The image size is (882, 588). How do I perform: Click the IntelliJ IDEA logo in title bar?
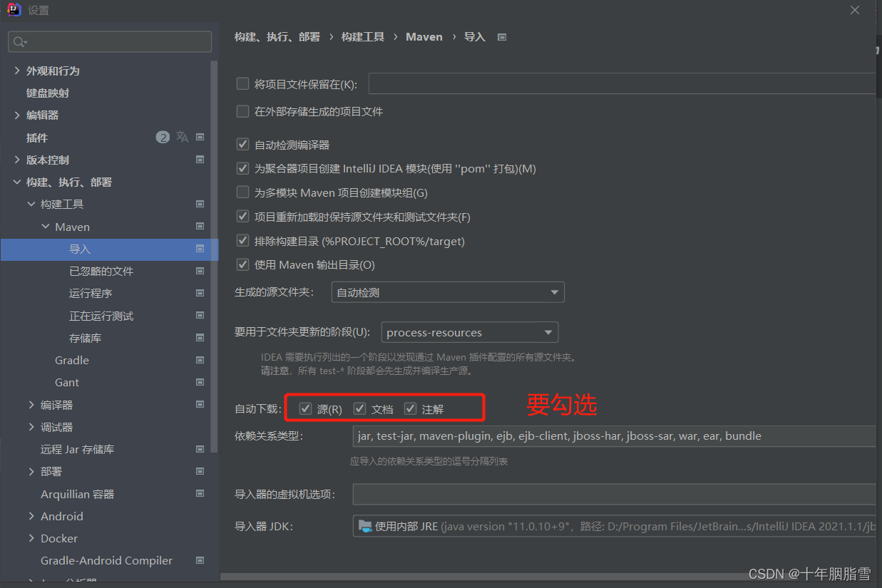14,9
